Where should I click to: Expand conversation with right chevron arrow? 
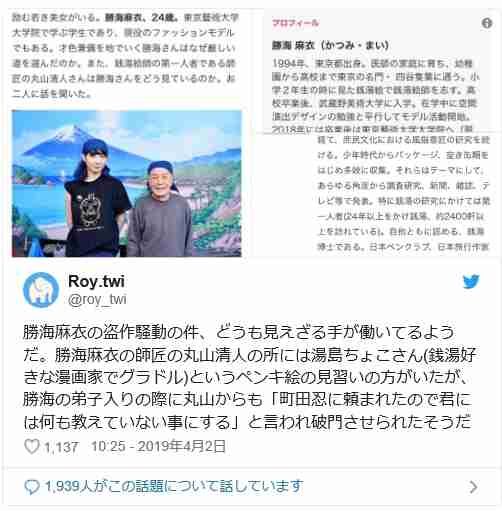473,487
